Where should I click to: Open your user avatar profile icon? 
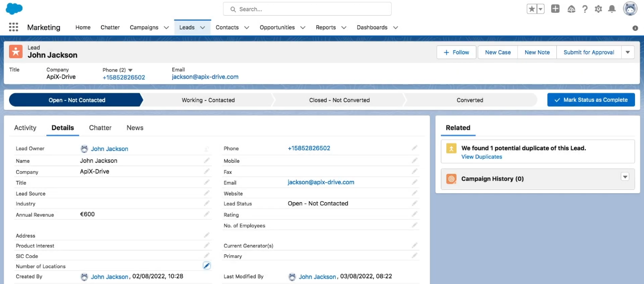(x=630, y=8)
